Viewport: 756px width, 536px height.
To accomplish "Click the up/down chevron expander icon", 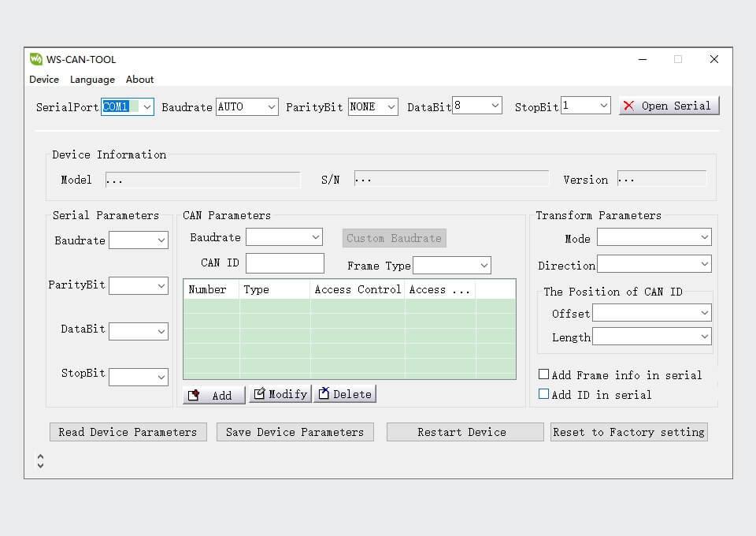I will (41, 460).
